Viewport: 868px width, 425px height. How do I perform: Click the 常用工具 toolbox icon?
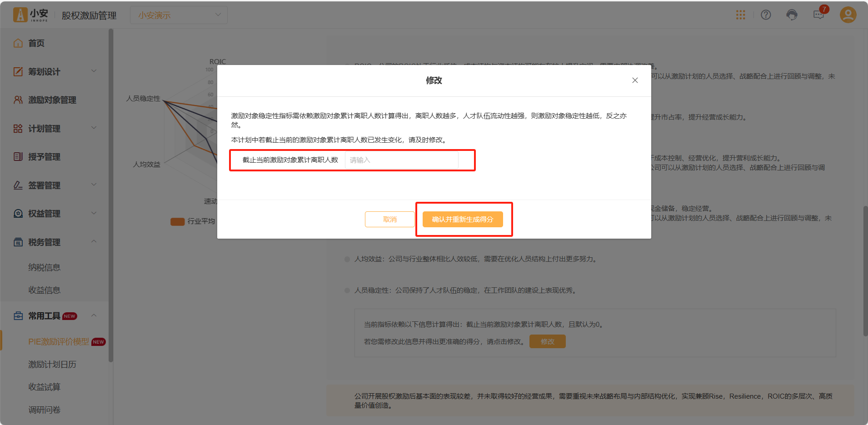pyautogui.click(x=18, y=316)
